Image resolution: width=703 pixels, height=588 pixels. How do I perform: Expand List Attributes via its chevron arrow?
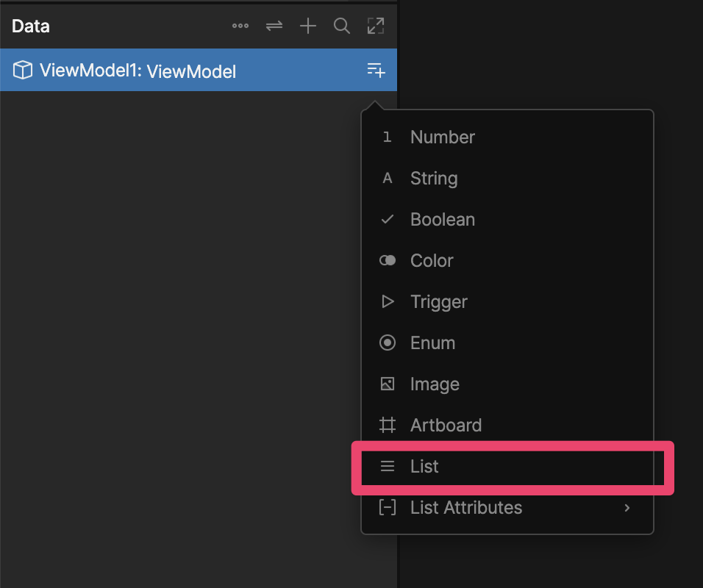tap(627, 508)
